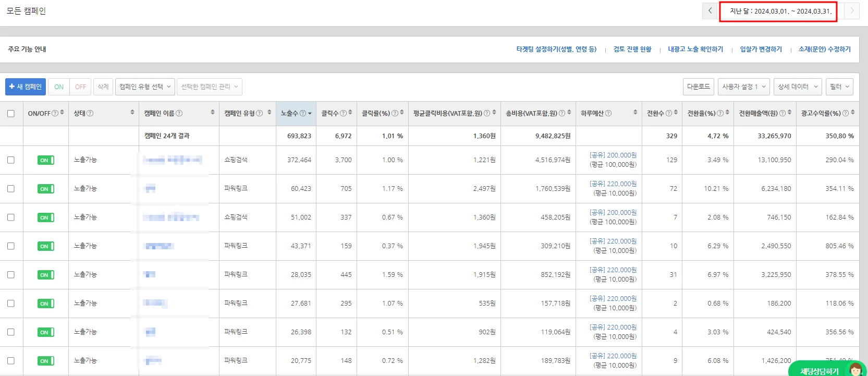Open help icon beside 클릭률(%) header
The width and height of the screenshot is (868, 376).
[x=395, y=113]
